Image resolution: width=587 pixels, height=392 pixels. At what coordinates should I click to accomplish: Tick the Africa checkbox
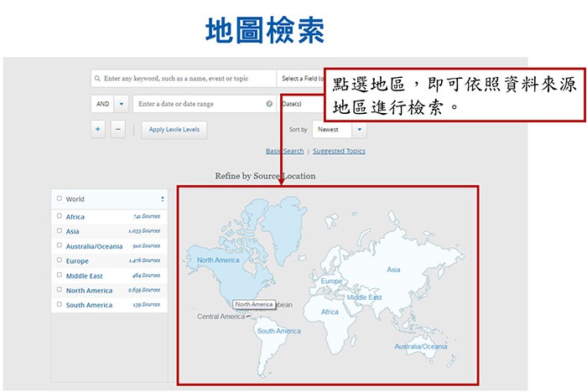click(x=59, y=216)
